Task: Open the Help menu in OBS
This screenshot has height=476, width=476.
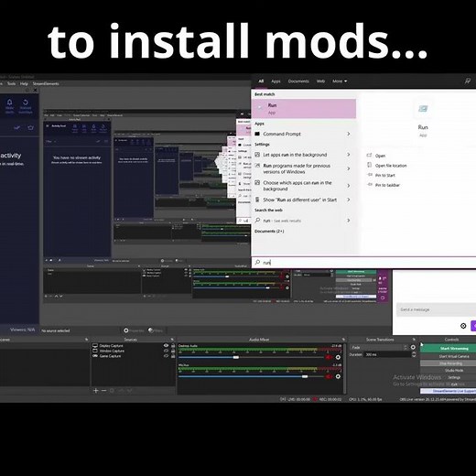Action: point(24,83)
